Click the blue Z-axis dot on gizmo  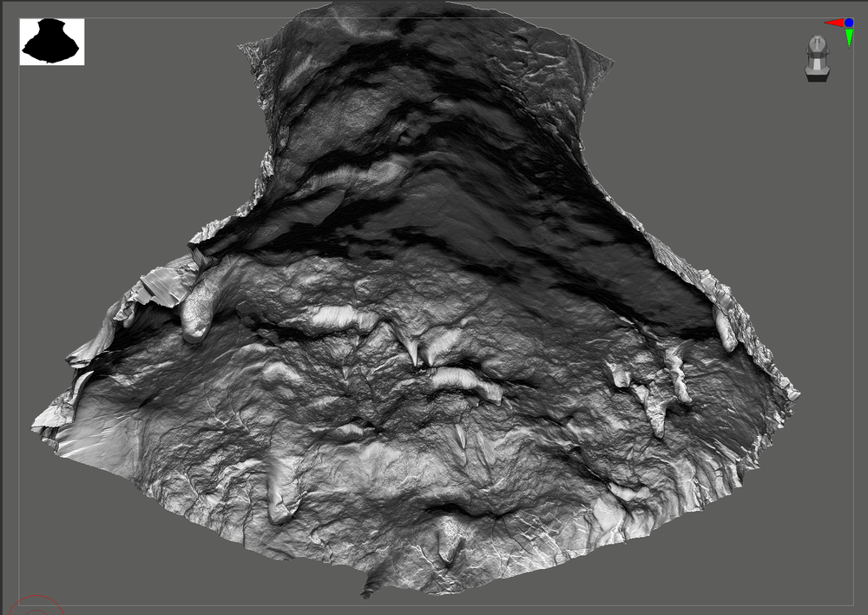click(x=849, y=23)
